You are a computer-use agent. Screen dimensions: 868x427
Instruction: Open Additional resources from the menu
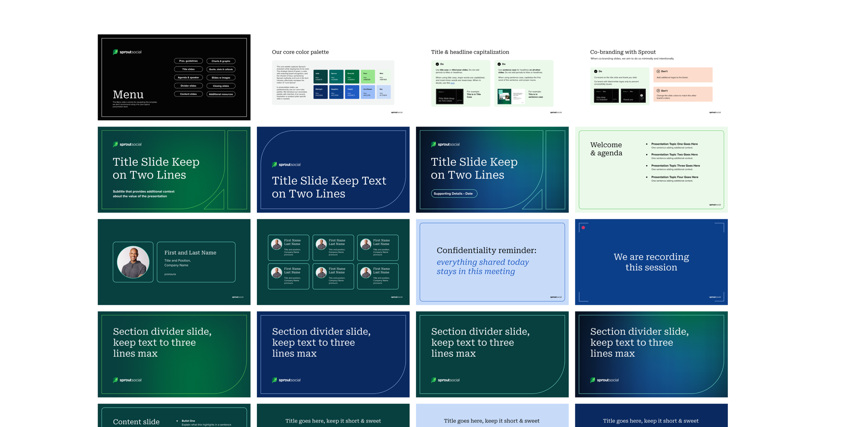pos(221,94)
